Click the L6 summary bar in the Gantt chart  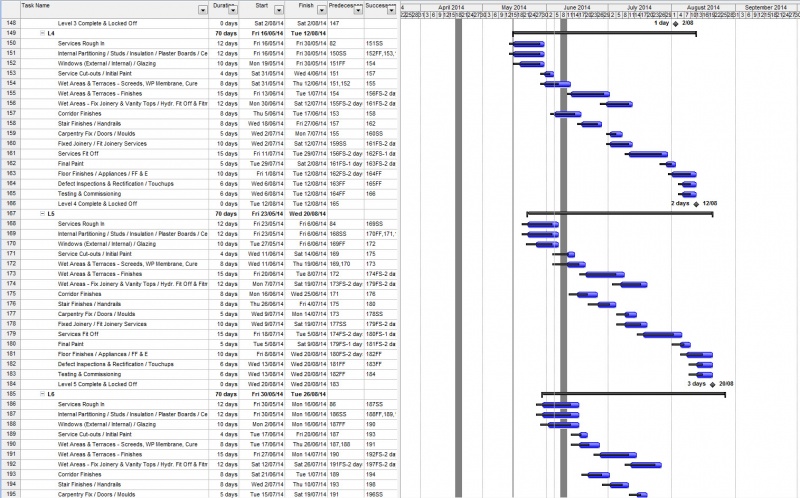click(x=634, y=394)
